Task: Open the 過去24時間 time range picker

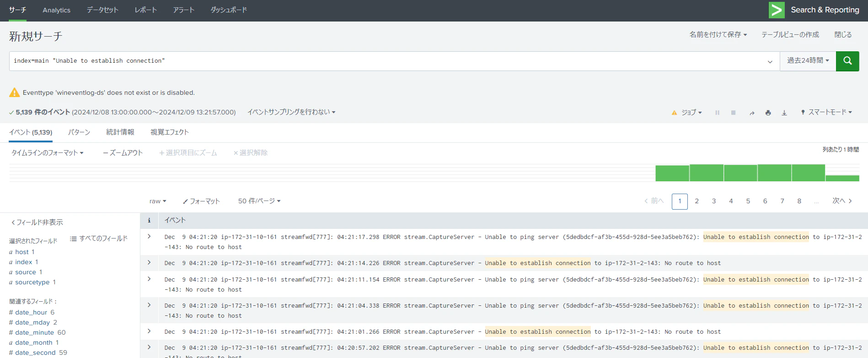Action: tap(808, 60)
